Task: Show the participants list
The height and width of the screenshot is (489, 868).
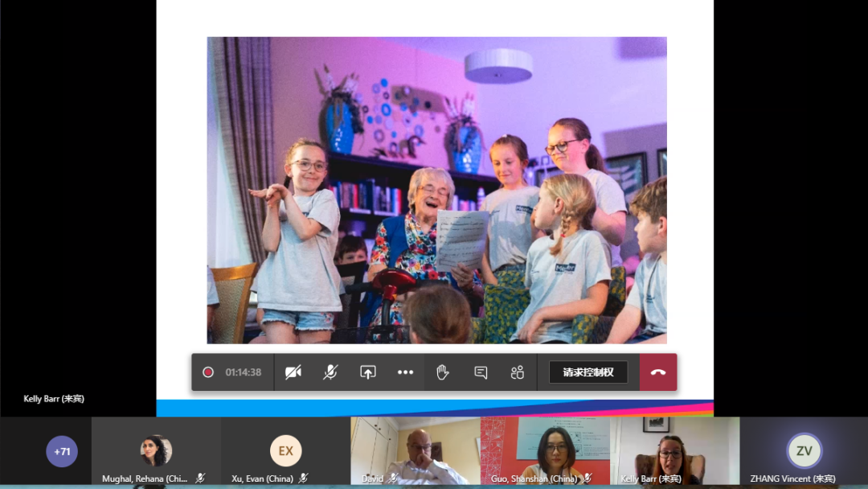Action: coord(517,372)
